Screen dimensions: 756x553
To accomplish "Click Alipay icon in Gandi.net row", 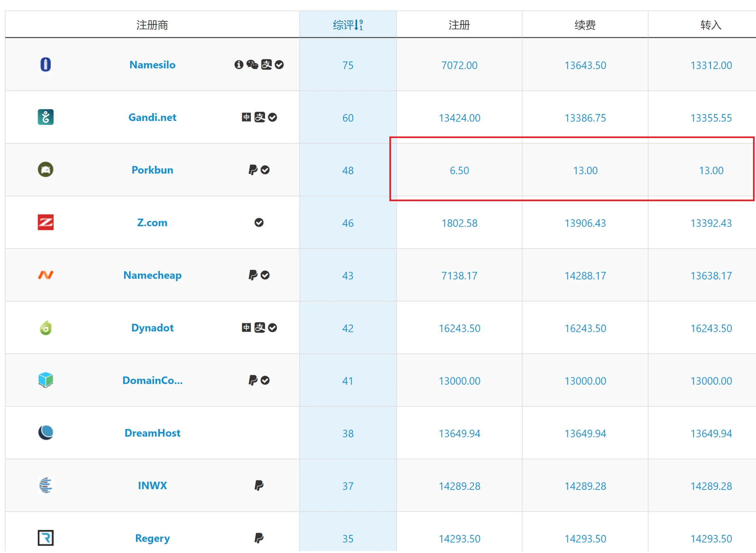I will point(260,117).
